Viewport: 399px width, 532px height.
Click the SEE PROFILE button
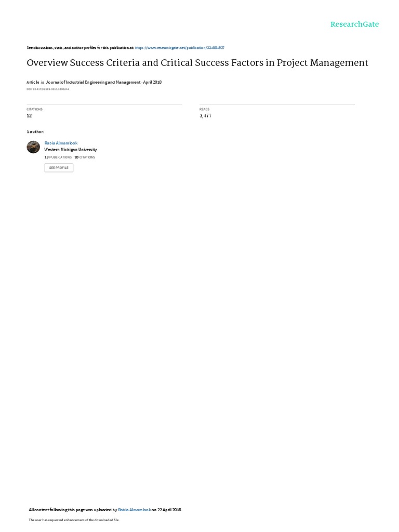tap(59, 168)
